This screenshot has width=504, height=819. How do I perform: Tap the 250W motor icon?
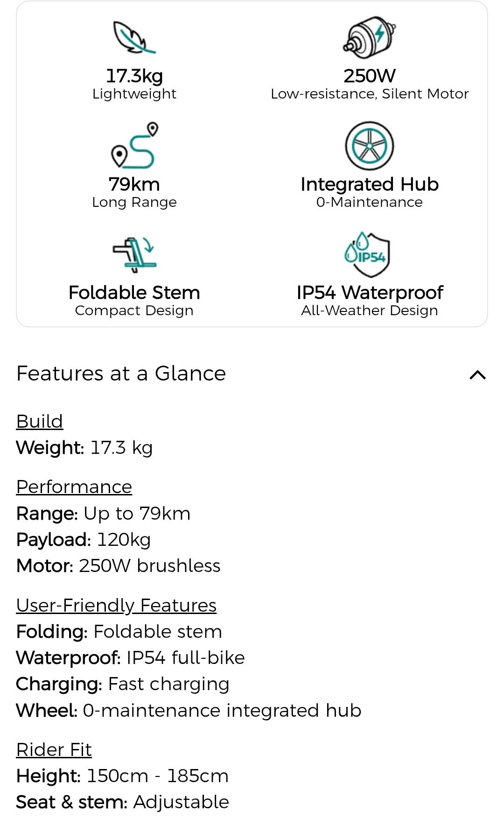point(369,38)
